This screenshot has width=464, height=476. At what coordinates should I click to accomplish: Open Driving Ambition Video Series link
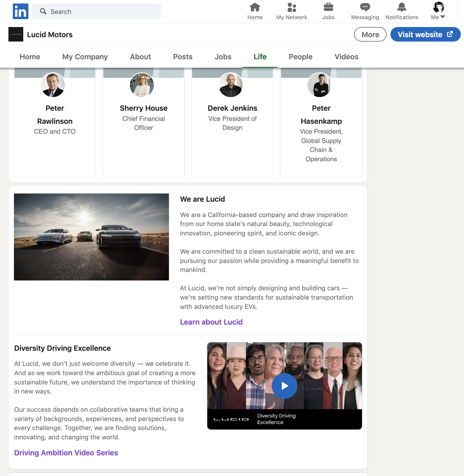66,453
